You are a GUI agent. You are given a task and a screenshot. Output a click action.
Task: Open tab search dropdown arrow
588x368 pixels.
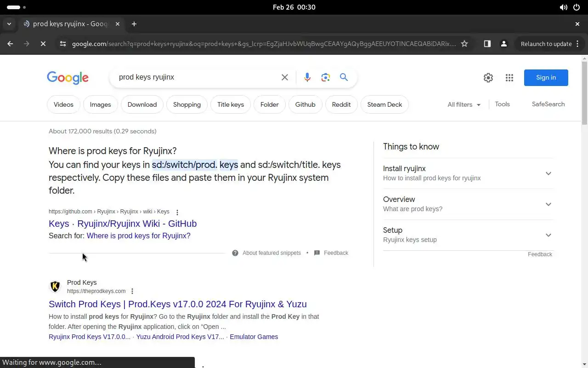pyautogui.click(x=9, y=24)
